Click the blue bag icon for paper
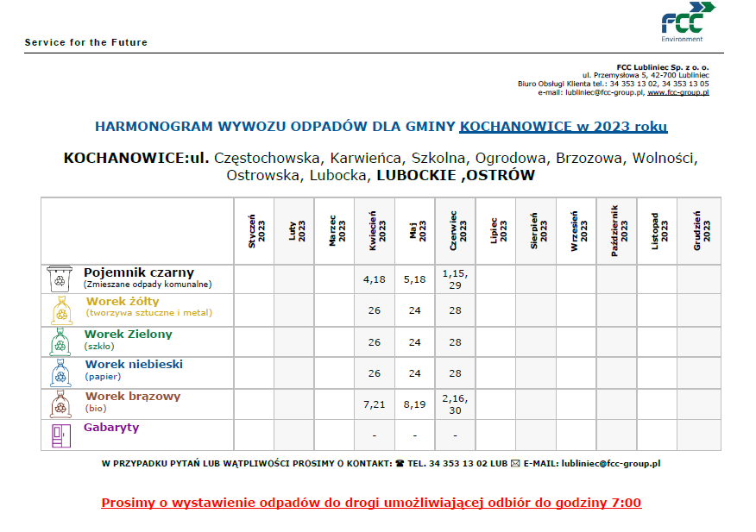Image resolution: width=756 pixels, height=532 pixels. (x=59, y=372)
